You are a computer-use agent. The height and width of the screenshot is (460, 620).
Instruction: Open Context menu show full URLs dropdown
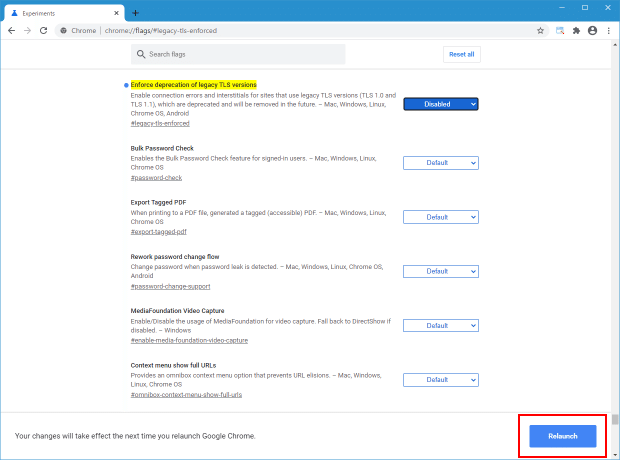click(440, 380)
